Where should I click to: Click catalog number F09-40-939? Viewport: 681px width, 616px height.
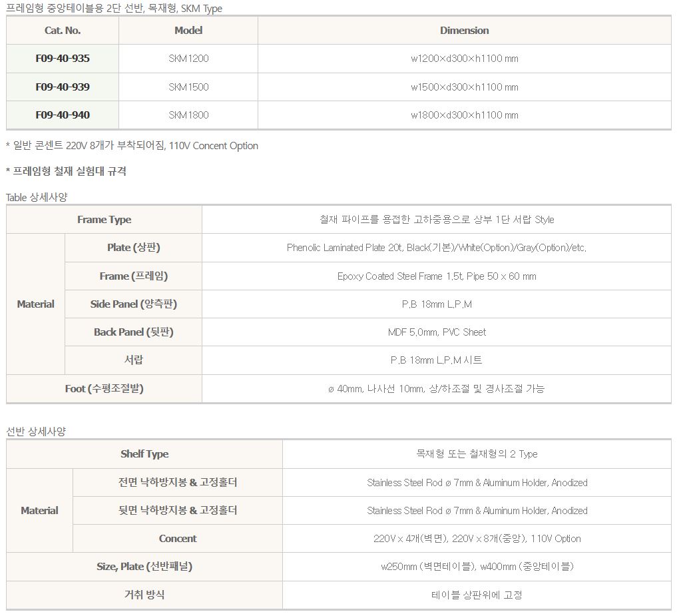[63, 87]
